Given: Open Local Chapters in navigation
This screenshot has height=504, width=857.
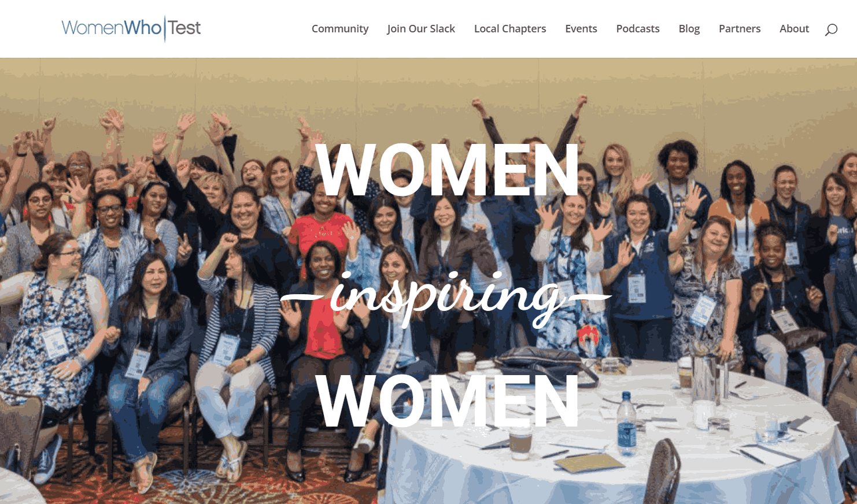Looking at the screenshot, I should pyautogui.click(x=510, y=29).
